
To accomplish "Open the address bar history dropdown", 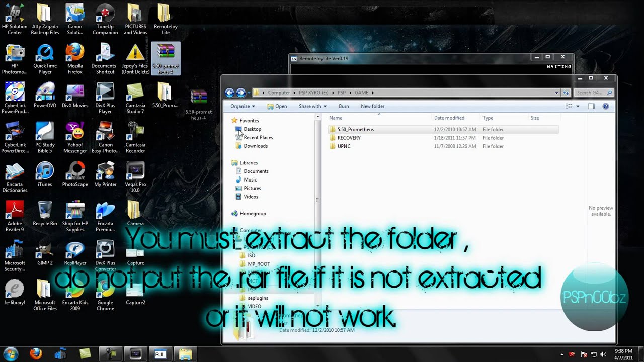I will [x=556, y=93].
